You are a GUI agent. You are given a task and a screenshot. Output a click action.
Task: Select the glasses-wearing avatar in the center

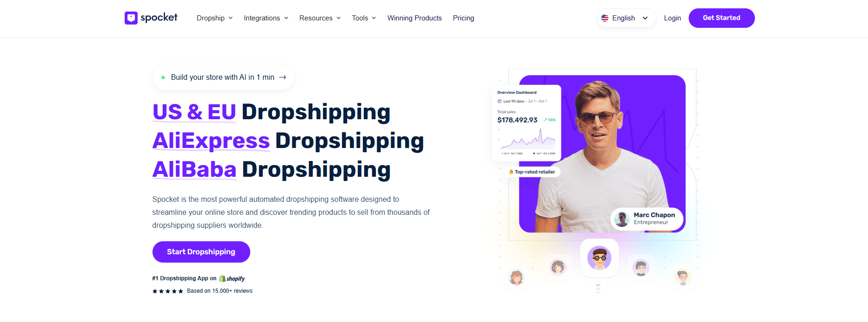[x=599, y=258]
